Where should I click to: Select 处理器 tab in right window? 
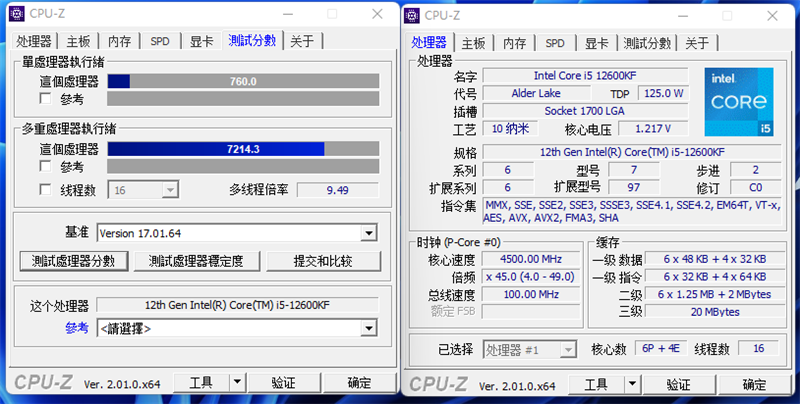[x=429, y=42]
